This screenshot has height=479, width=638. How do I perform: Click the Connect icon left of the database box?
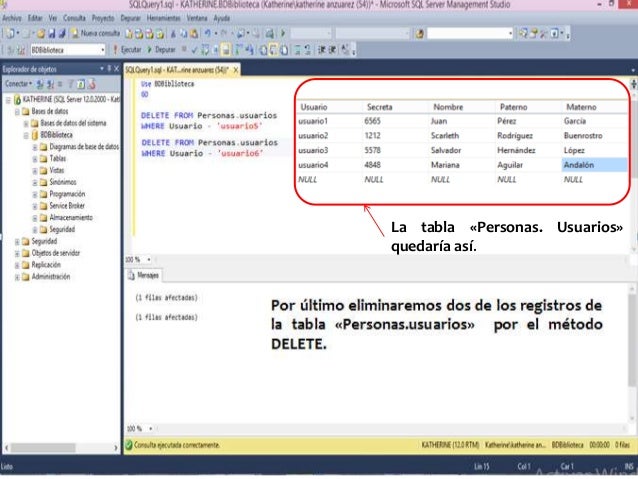10,50
